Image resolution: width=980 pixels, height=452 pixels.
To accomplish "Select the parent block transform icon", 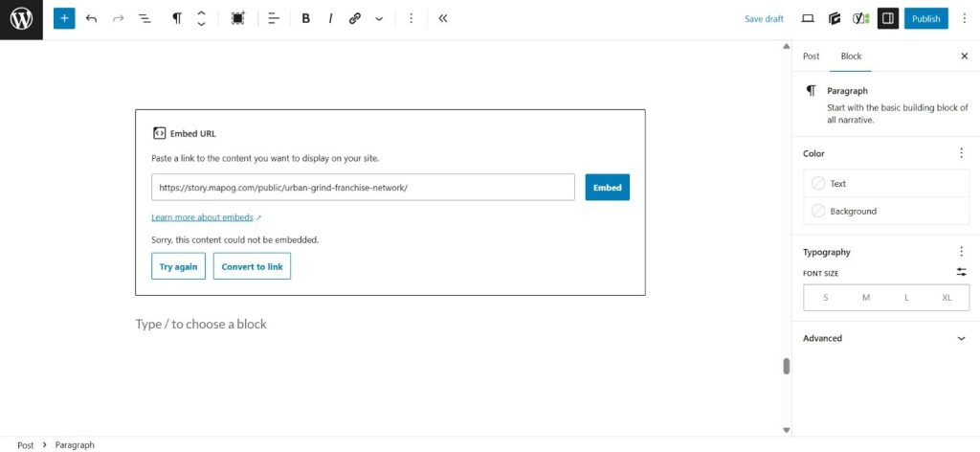I will pos(237,19).
